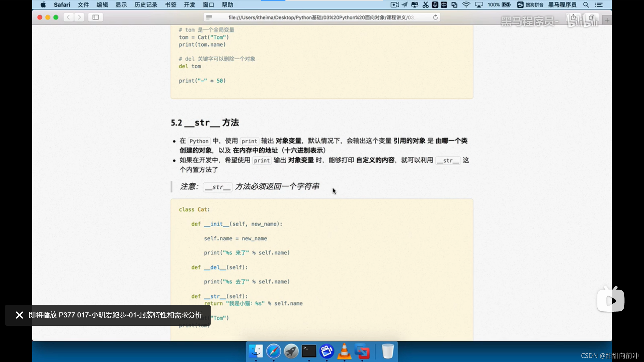Click the 'self.name = new_name' code line
644x362 pixels.
(235, 238)
